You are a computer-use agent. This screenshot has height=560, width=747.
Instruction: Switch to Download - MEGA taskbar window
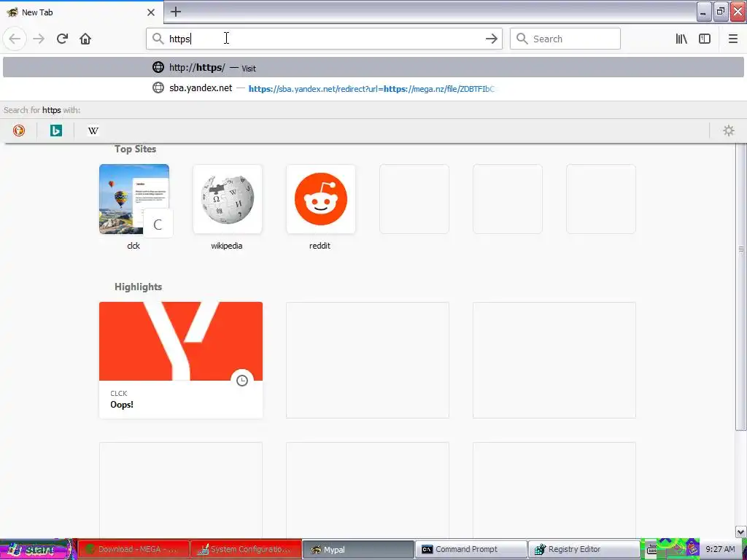click(134, 550)
